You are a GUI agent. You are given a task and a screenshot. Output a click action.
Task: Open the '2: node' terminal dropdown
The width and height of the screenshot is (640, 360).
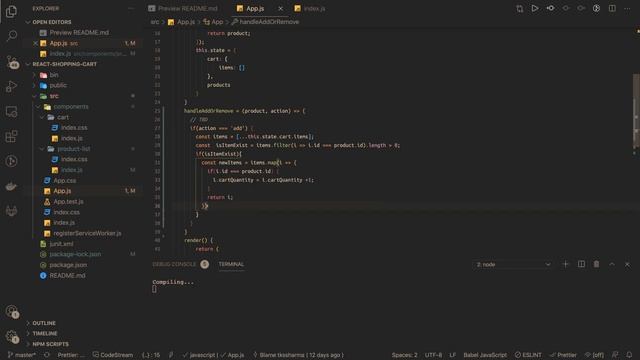(x=513, y=264)
